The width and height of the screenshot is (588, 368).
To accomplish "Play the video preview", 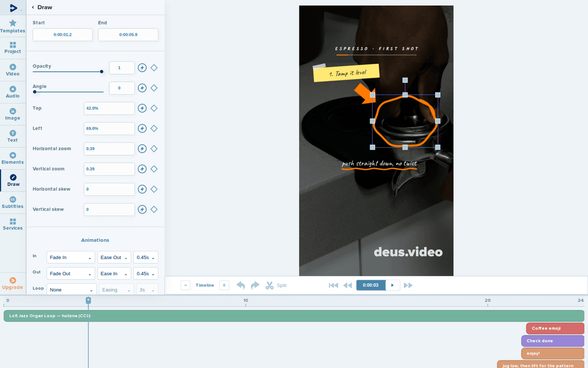I will 392,285.
